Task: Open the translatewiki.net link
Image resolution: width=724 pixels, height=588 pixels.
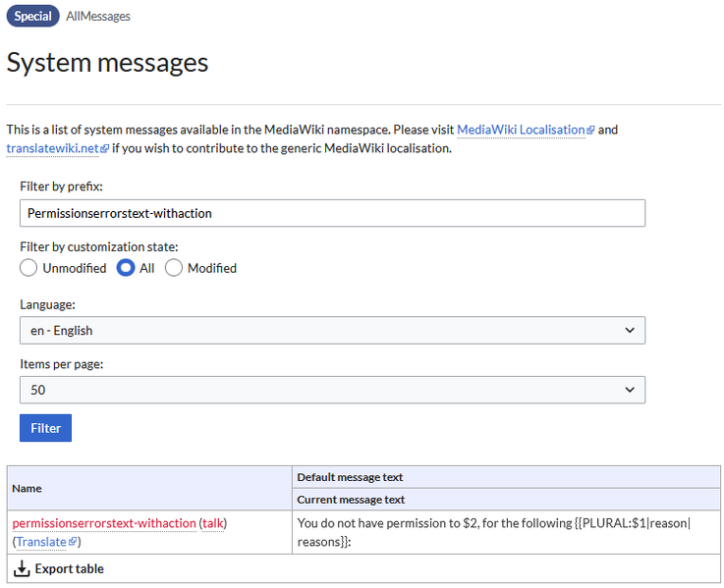Action: coord(52,148)
